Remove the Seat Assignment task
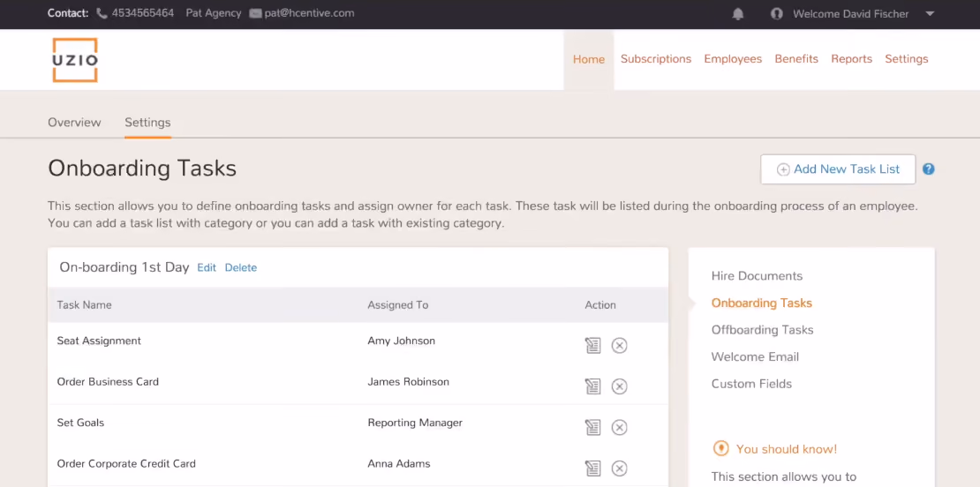This screenshot has width=980, height=487. coord(620,345)
